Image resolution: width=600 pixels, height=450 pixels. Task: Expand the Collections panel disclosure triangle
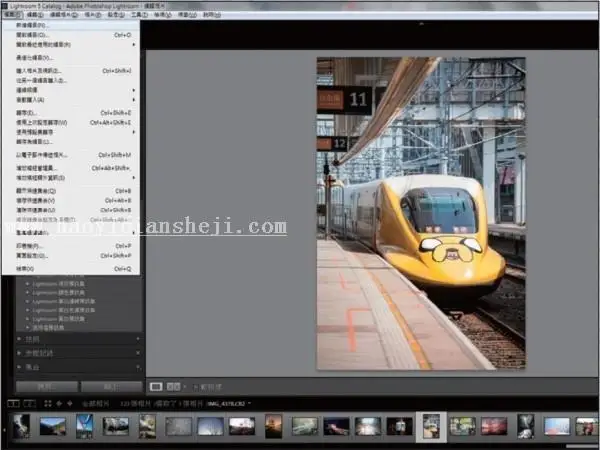tap(19, 367)
